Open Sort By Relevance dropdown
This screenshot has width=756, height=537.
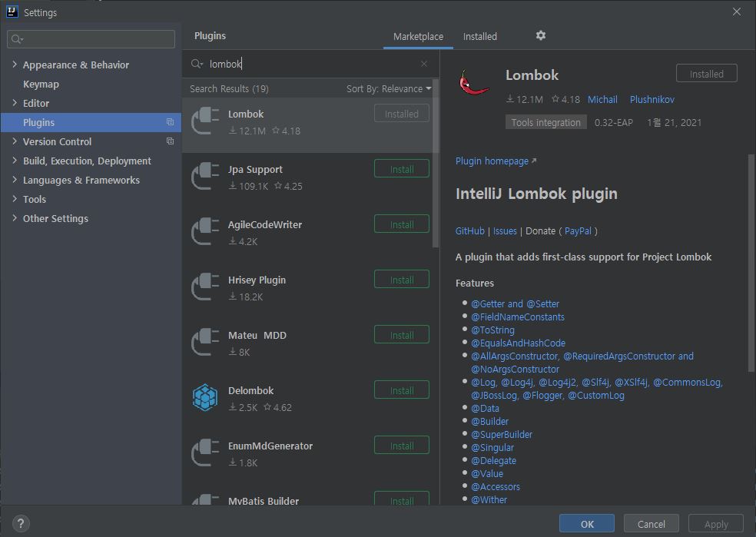tap(389, 89)
